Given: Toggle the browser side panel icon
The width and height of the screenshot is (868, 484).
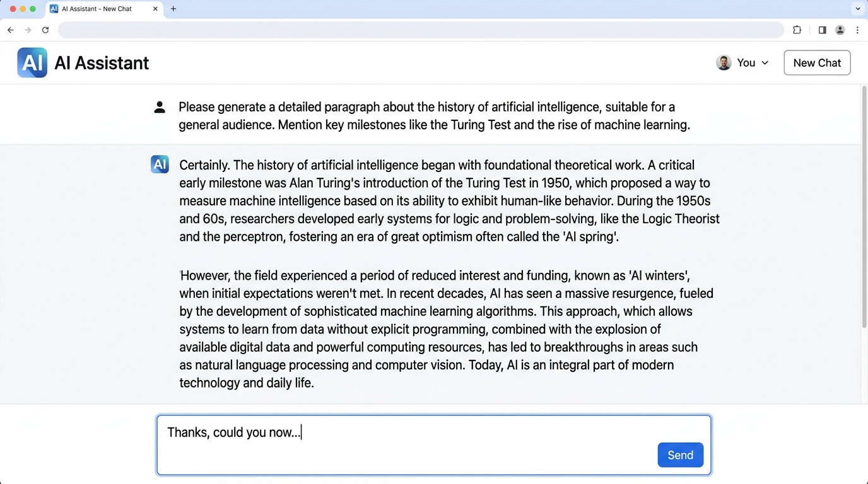Looking at the screenshot, I should pos(822,30).
